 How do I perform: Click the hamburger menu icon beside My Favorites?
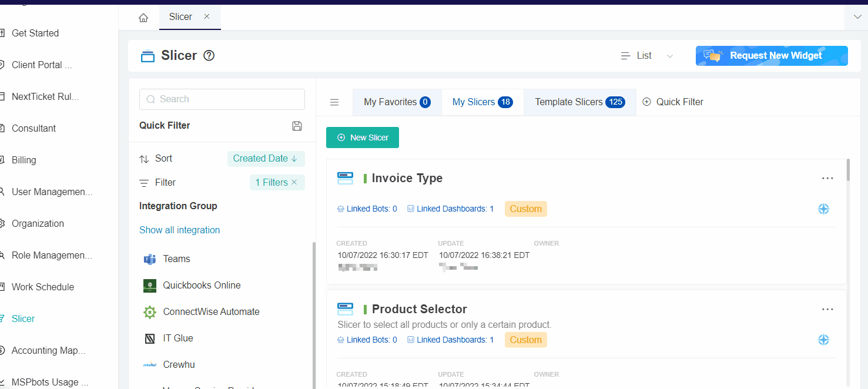[334, 102]
